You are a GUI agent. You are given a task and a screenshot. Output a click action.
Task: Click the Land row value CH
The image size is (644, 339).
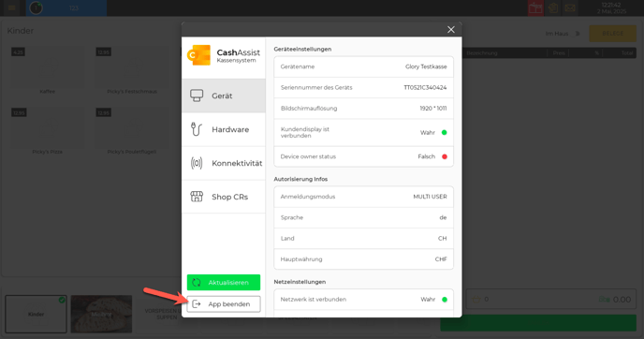click(443, 238)
